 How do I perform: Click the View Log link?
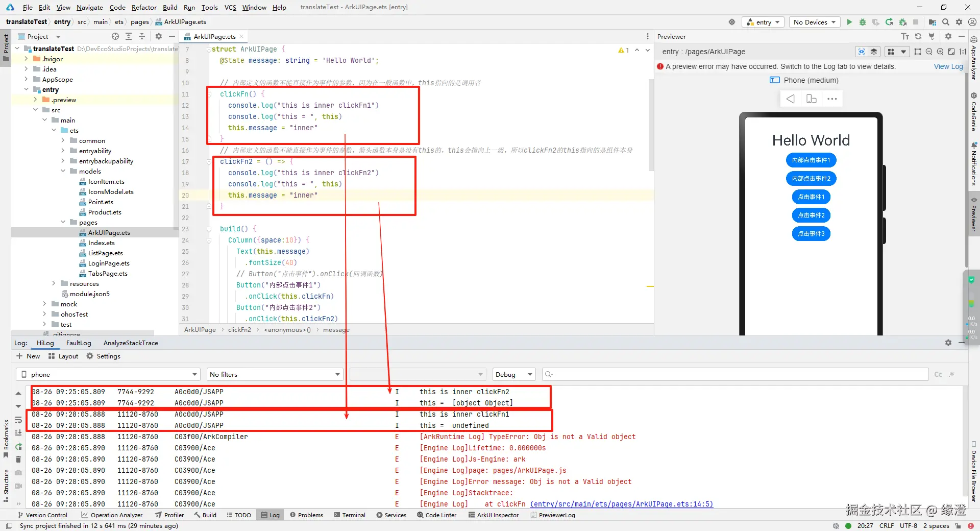pyautogui.click(x=948, y=66)
